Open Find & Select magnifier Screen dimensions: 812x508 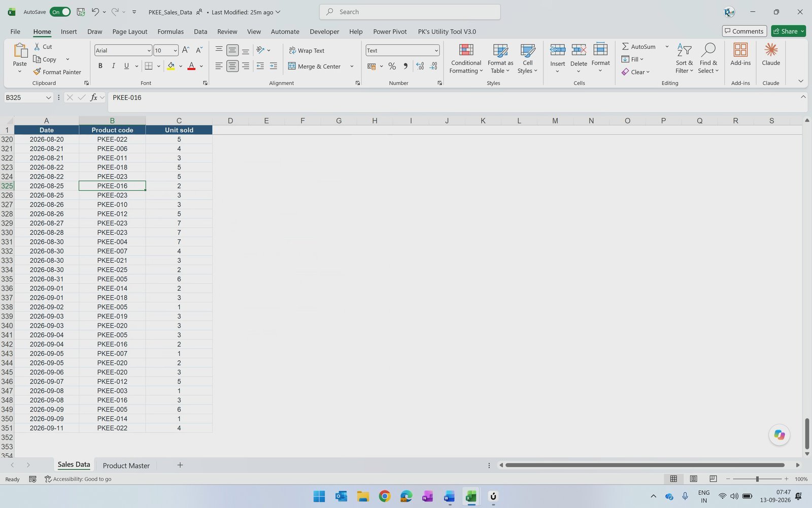[708, 58]
